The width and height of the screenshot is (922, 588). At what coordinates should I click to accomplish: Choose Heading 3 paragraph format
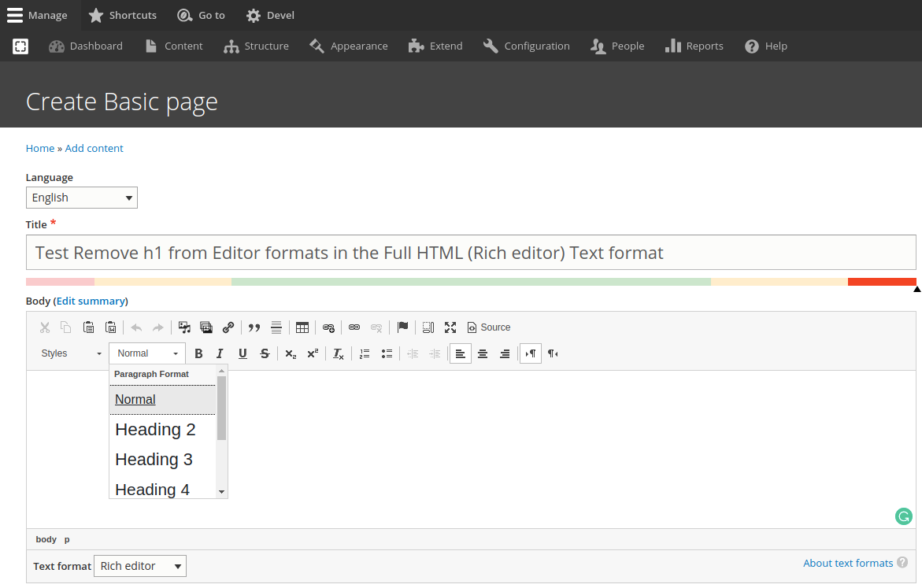coord(154,460)
